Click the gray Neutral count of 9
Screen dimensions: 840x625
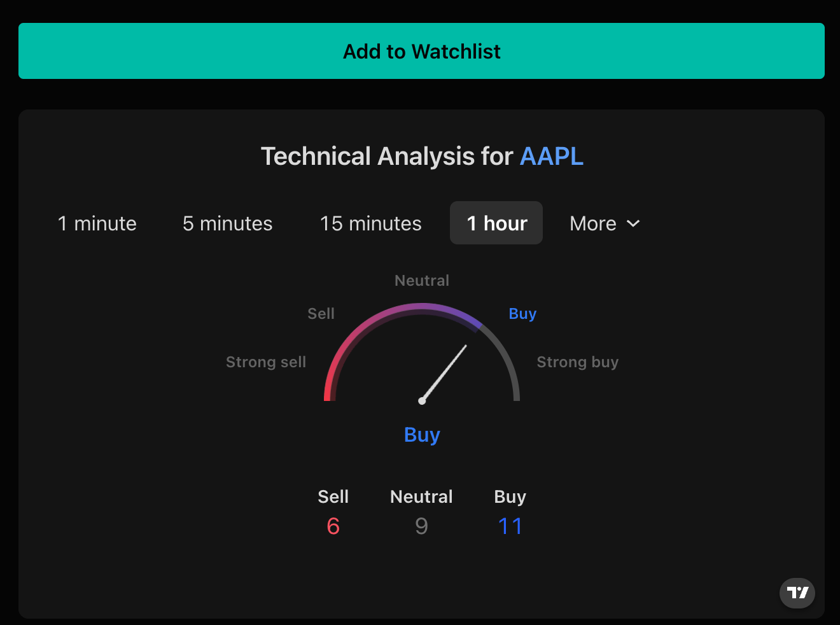pyautogui.click(x=421, y=526)
